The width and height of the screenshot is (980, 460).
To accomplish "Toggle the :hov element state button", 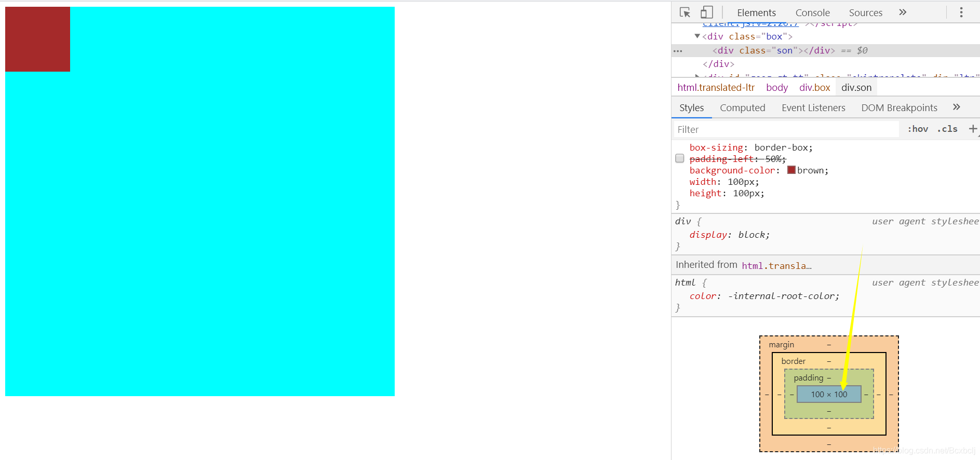I will tap(918, 129).
